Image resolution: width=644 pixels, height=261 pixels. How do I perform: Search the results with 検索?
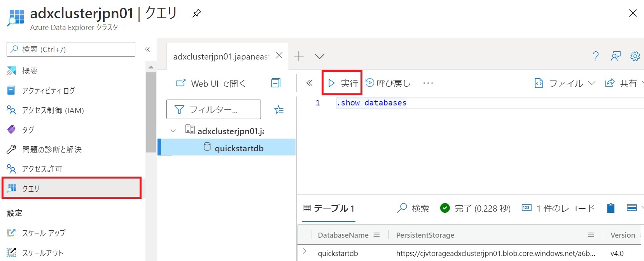click(x=413, y=208)
